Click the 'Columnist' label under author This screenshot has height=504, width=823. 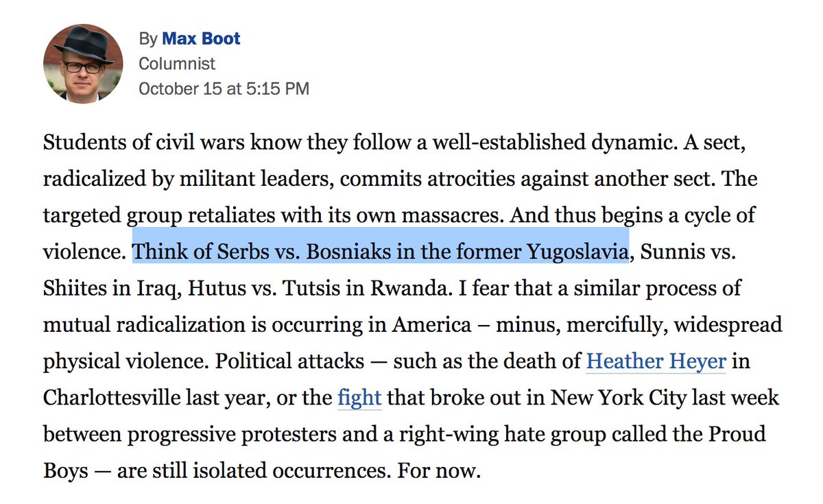pos(177,64)
